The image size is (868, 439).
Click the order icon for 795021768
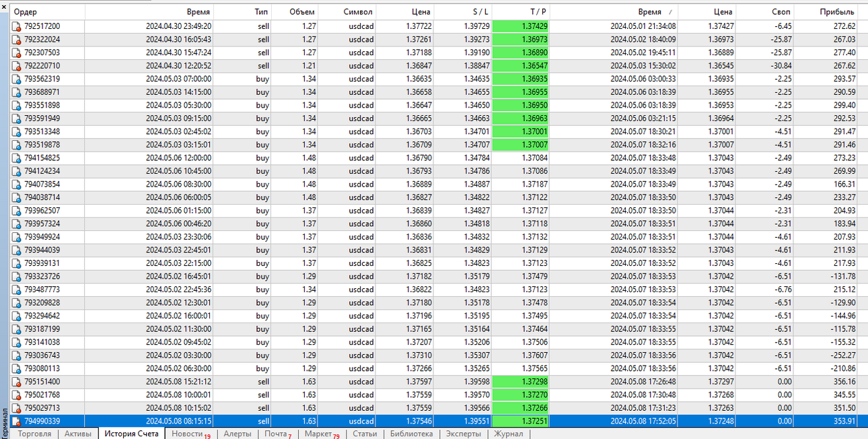16,395
